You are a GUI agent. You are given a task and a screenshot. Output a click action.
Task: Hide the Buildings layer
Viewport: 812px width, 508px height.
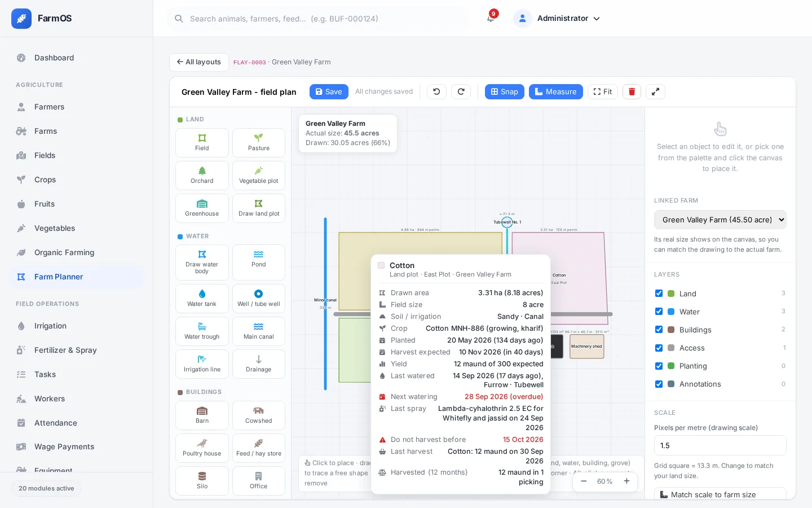(x=659, y=330)
